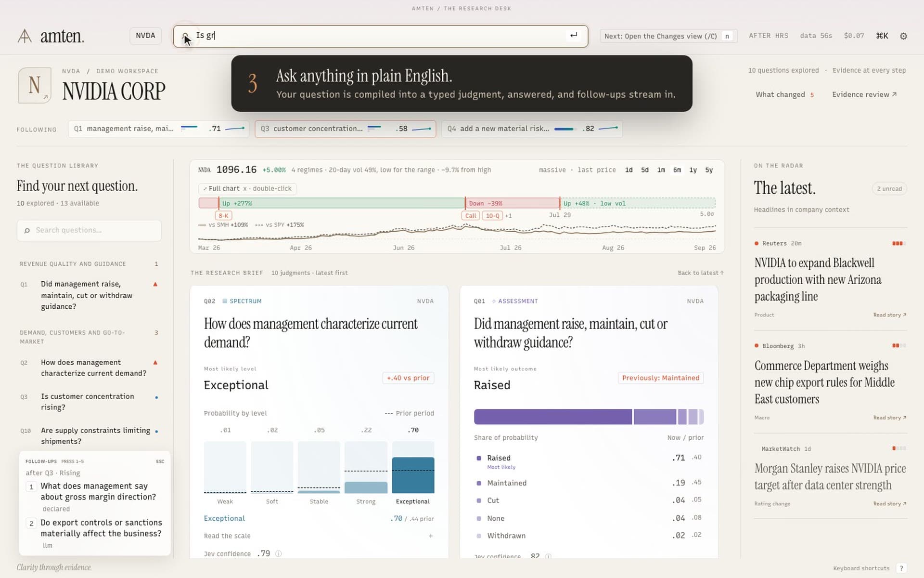The image size is (924, 578).
Task: Expand the Full chart view
Action: point(247,189)
